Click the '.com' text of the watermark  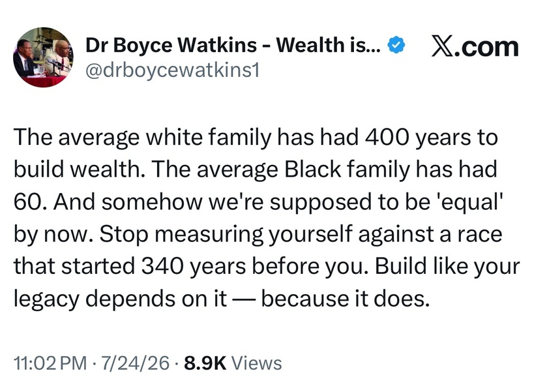(x=486, y=47)
